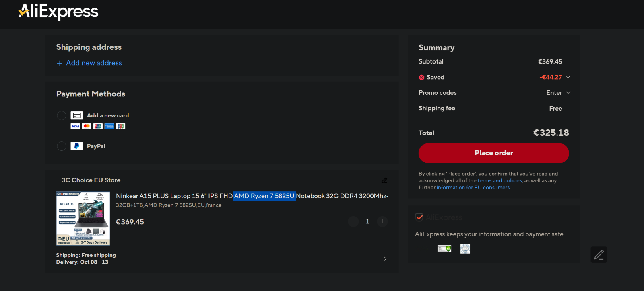Select the PayPal radio button

pyautogui.click(x=62, y=146)
